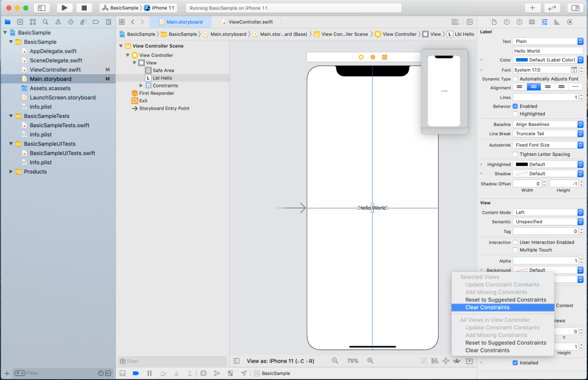Open the Library with the plus button
588x380 pixels.
(532, 8)
